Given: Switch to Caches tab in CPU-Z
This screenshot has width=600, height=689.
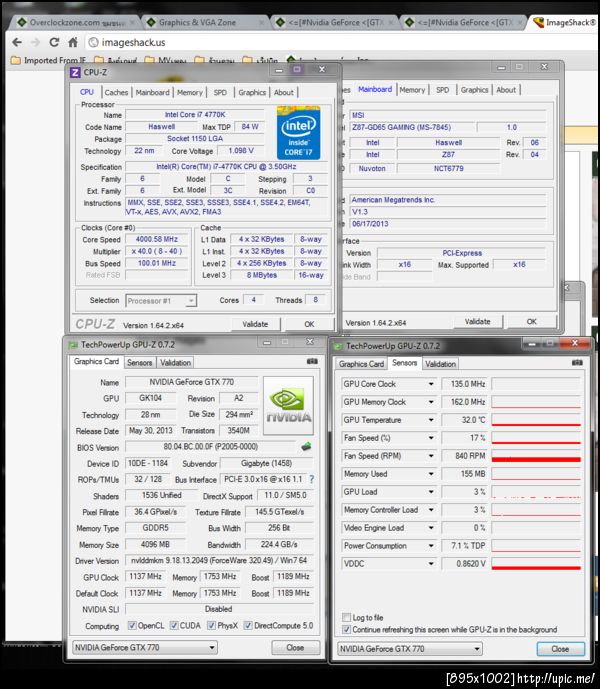Looking at the screenshot, I should pos(116,92).
